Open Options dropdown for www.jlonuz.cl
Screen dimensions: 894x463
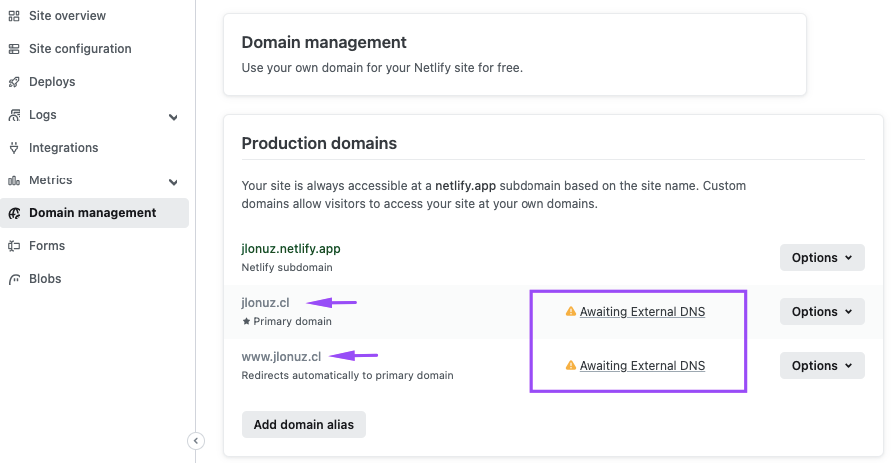(821, 366)
